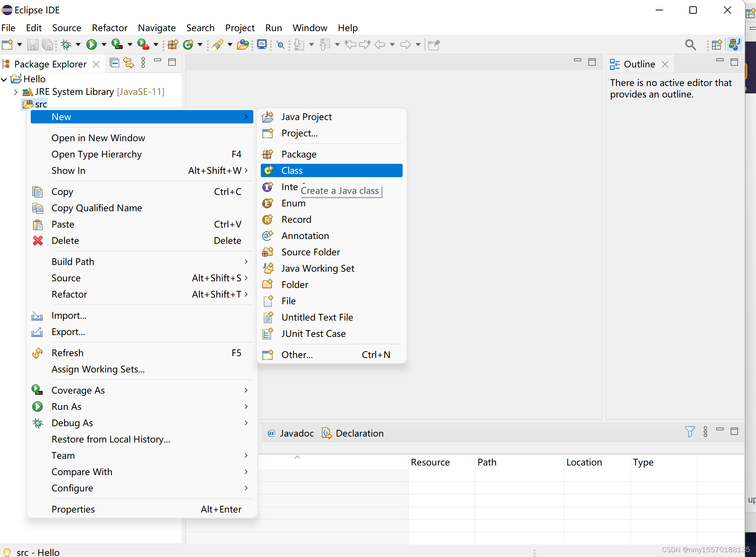Click Collapse All in Package Explorer
The height and width of the screenshot is (557, 756).
(114, 63)
